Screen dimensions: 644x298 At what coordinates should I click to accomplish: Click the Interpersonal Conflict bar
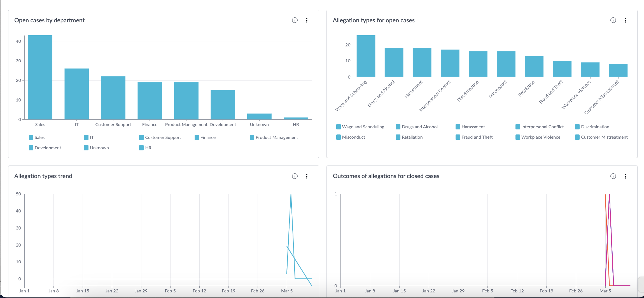tap(450, 63)
